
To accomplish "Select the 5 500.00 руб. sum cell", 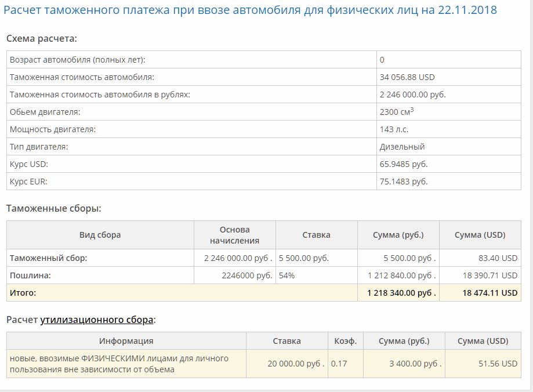I will click(x=409, y=258).
